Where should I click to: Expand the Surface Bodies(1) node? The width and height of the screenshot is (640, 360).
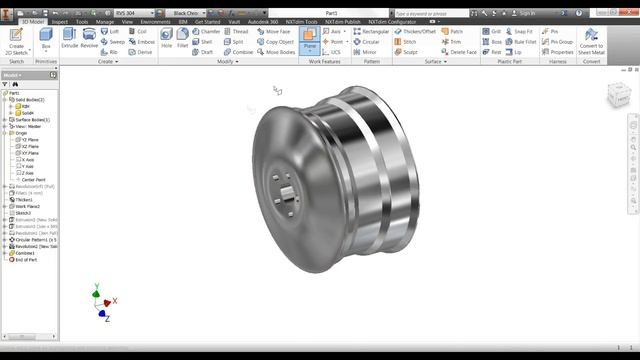point(5,120)
